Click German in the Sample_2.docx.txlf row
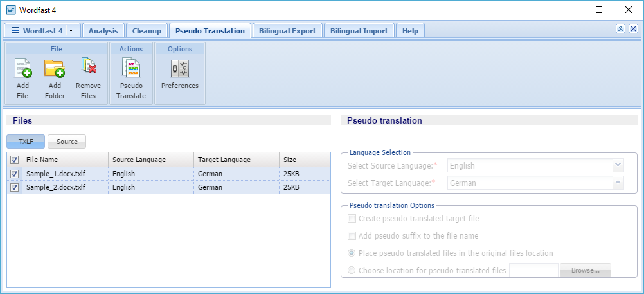Screen dimensions: 644x294 [210, 187]
